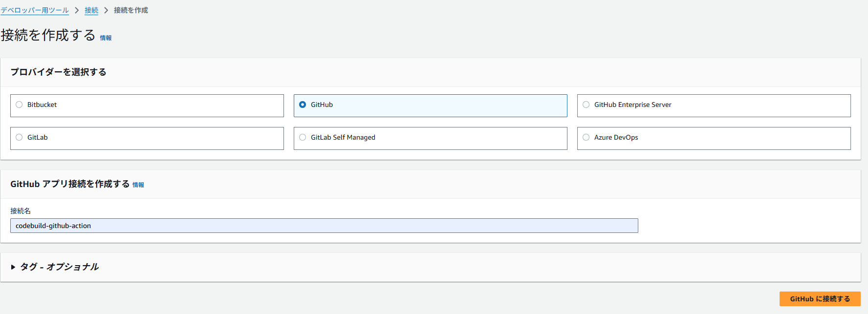
Task: Choose GitLab Self Managed provider option
Action: tap(303, 137)
